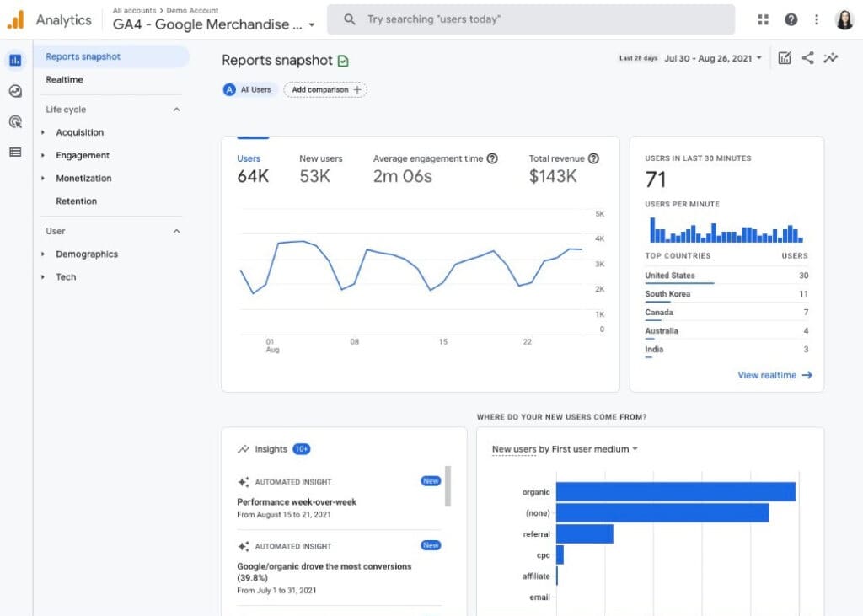This screenshot has height=616, width=863.
Task: Click the Insights card scrollbar
Action: pyautogui.click(x=448, y=486)
